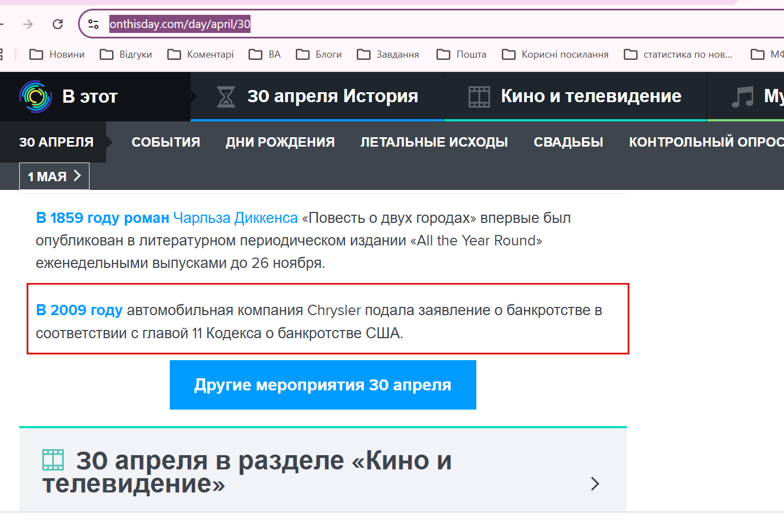
Task: Open the Завдання bookmarks folder
Action: click(388, 54)
